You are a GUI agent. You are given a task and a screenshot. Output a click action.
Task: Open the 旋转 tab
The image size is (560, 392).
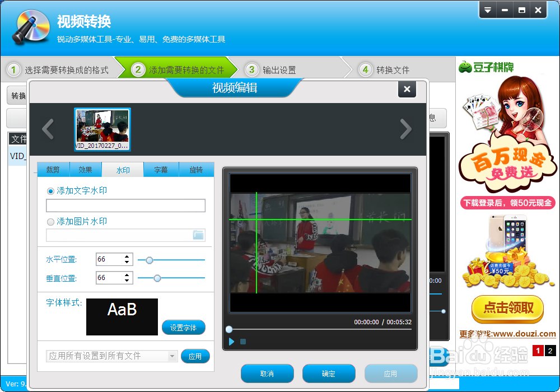pos(196,170)
